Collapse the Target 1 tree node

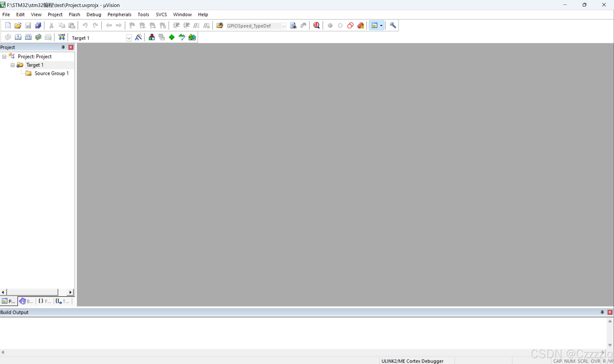(13, 65)
